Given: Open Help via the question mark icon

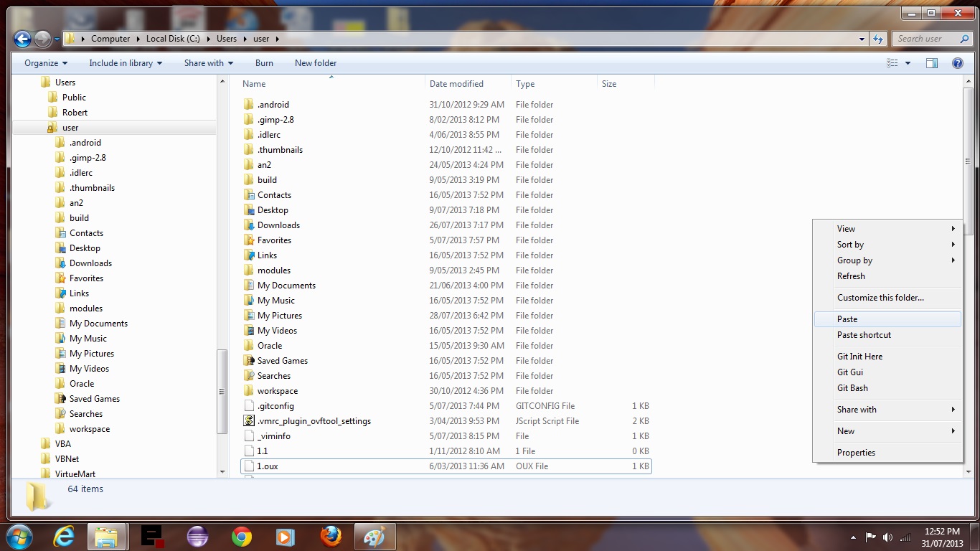Looking at the screenshot, I should pos(957,63).
